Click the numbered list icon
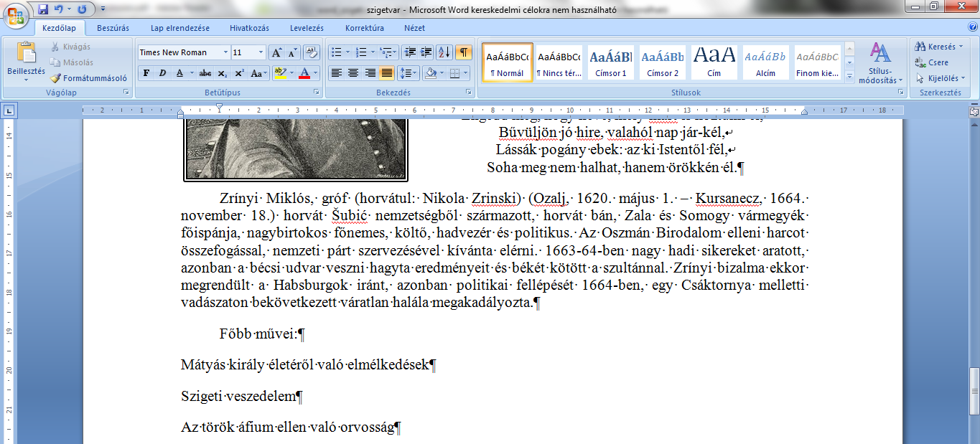Viewport: 980px width, 444px height. click(360, 52)
